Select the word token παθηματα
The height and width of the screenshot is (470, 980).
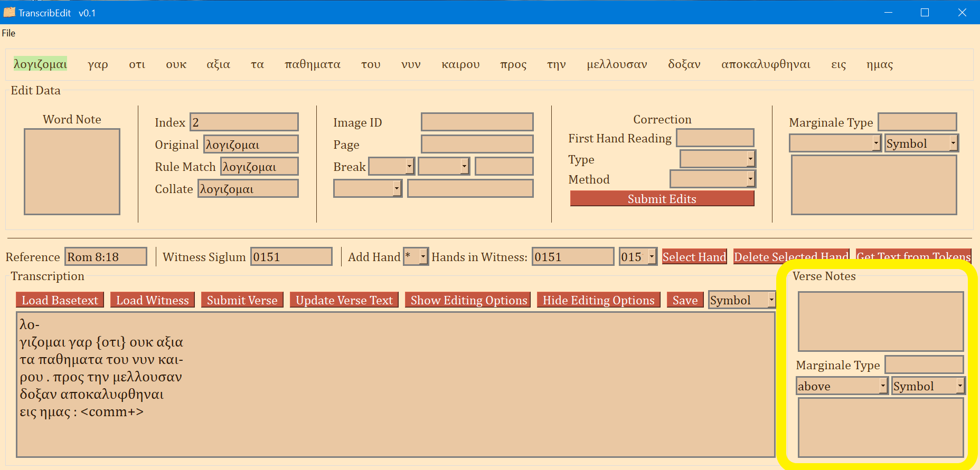tap(312, 64)
